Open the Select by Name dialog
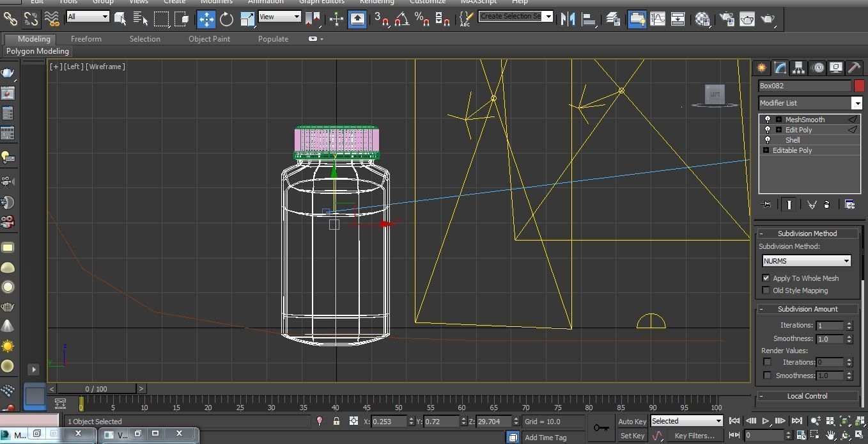This screenshot has width=868, height=444. (x=141, y=19)
